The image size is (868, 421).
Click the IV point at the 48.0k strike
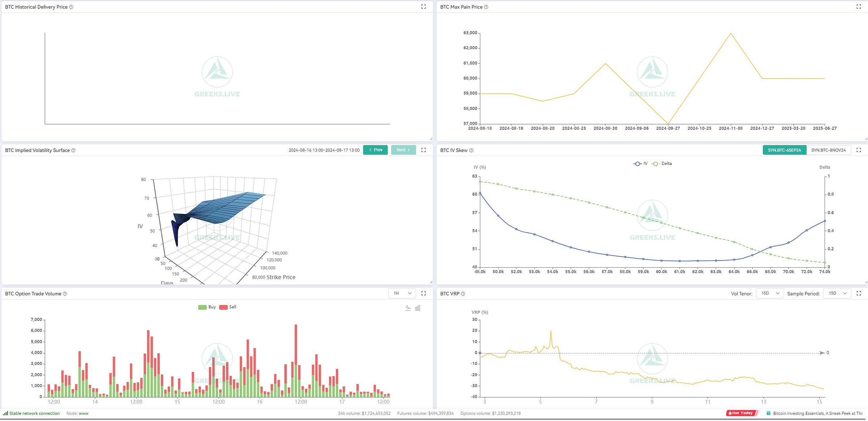(480, 193)
